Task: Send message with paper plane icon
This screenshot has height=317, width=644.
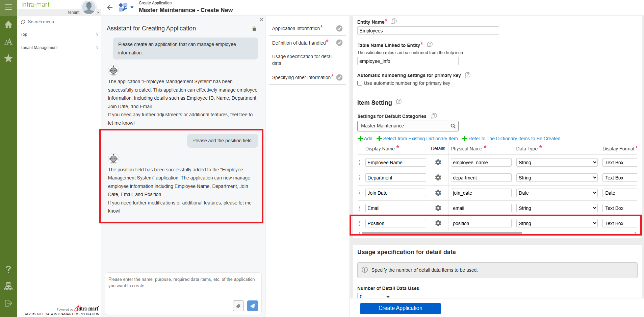Action: pos(252,306)
